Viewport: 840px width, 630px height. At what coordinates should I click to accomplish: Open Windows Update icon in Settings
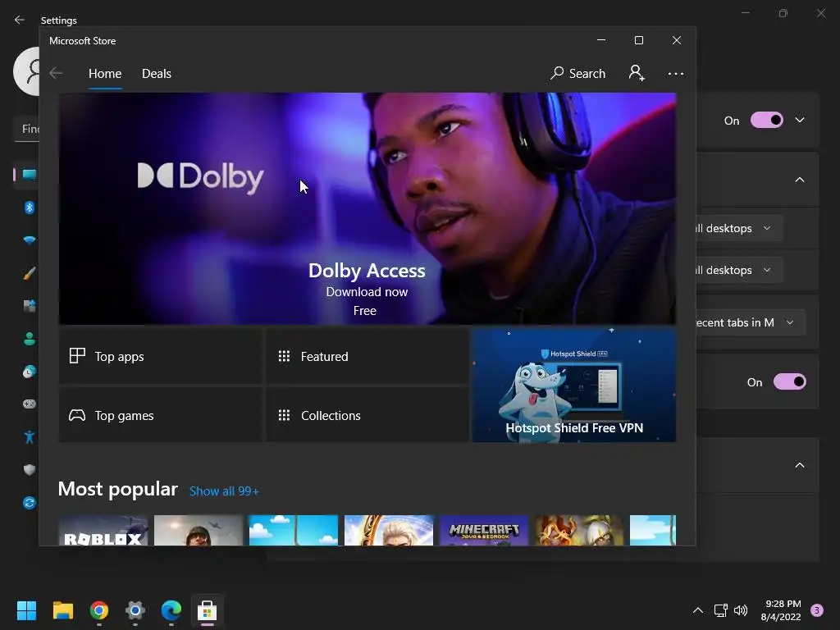coord(30,503)
